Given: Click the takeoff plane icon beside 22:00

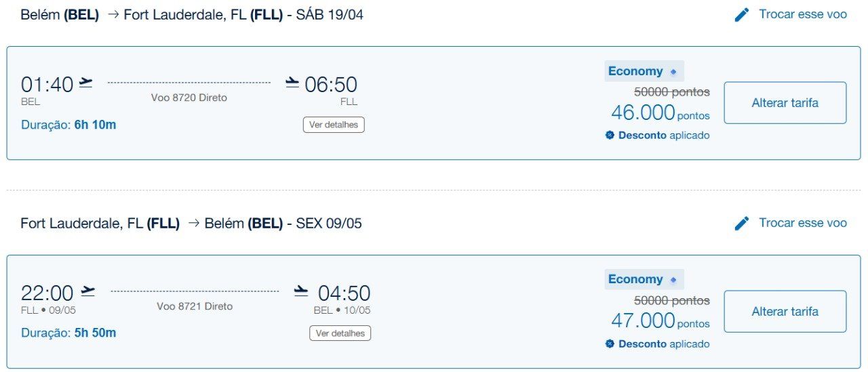Looking at the screenshot, I should click(x=87, y=291).
